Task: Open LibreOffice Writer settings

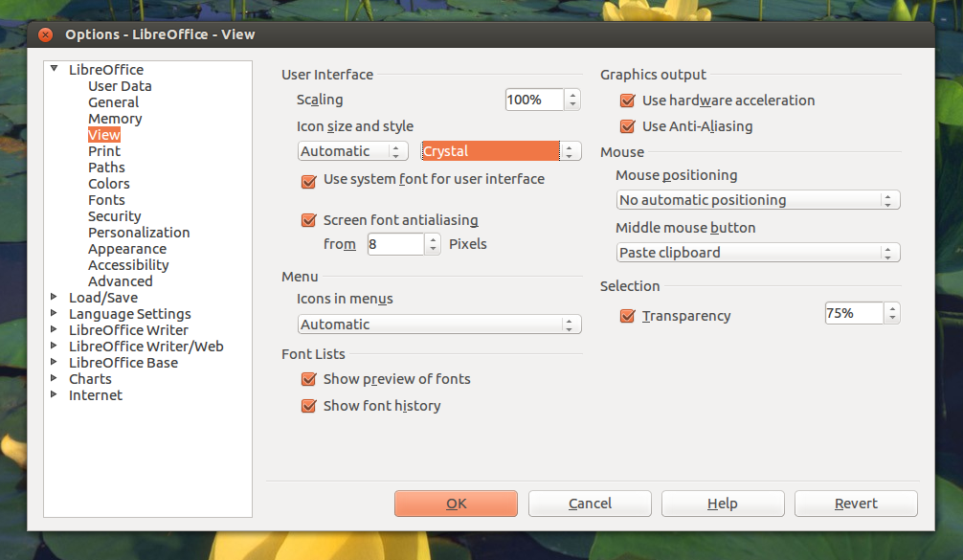Action: click(127, 329)
